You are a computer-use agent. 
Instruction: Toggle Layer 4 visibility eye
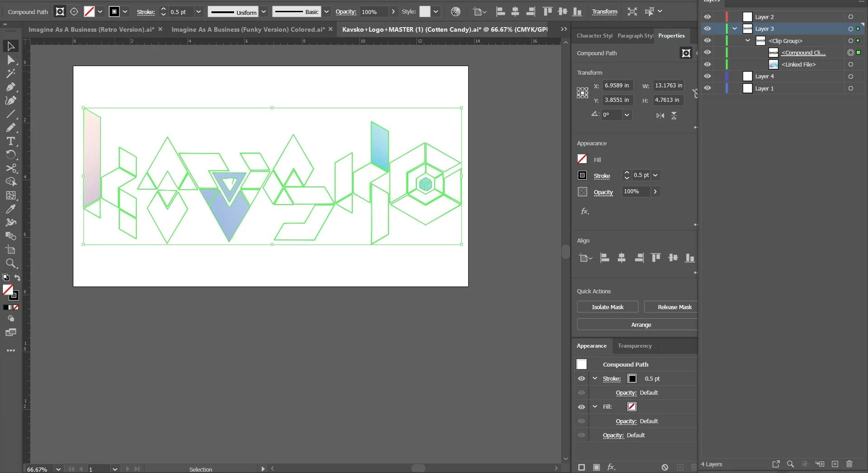[707, 76]
